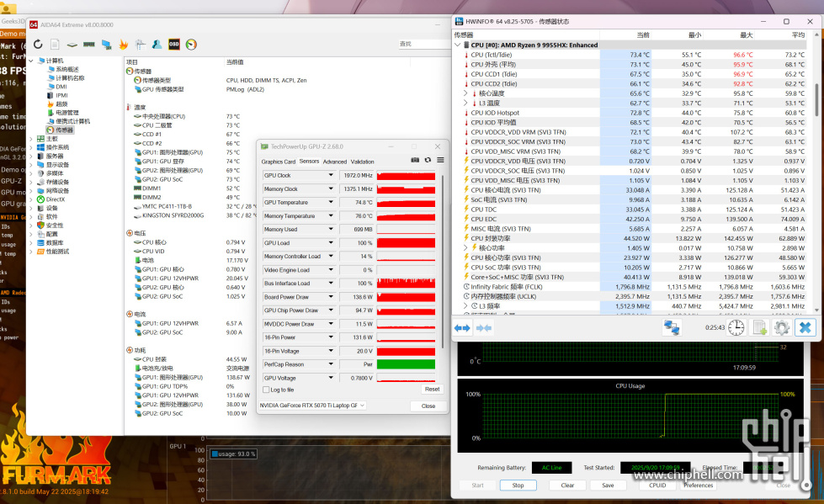Click the 最大 column header in HWiNFO

(x=747, y=35)
